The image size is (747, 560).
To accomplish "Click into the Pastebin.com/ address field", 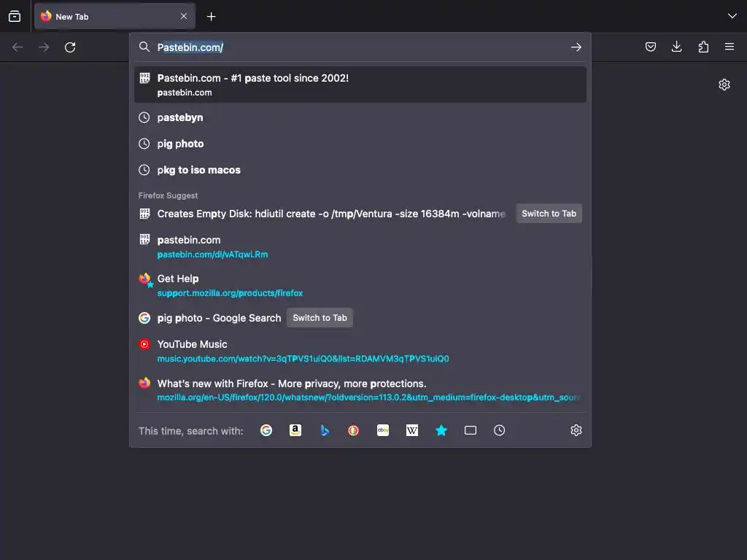I will coord(360,47).
